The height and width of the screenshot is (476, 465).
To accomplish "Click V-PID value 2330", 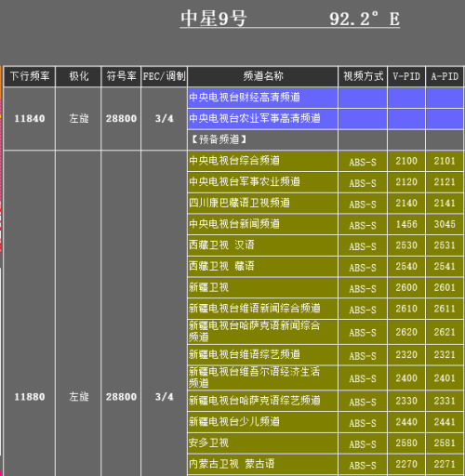I will [x=406, y=401].
